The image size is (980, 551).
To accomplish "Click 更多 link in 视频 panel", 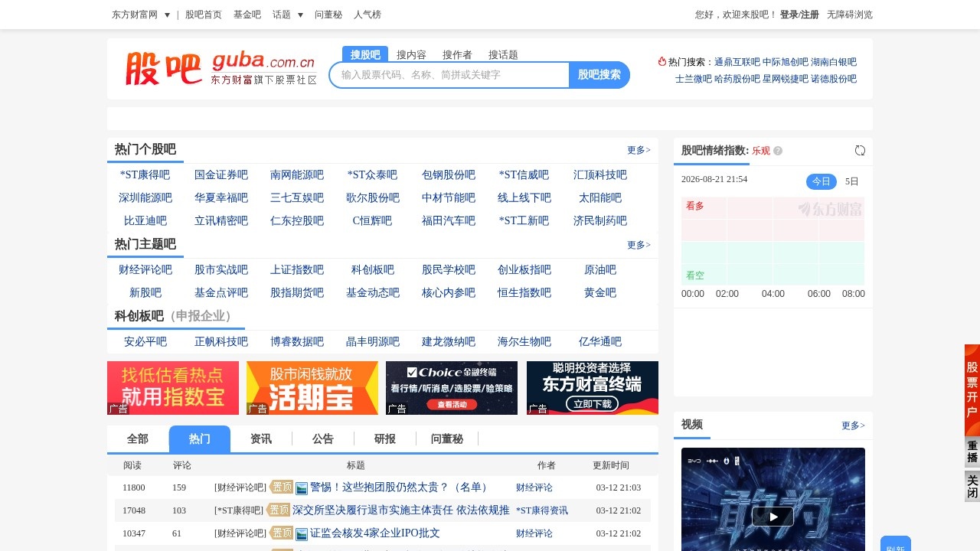I will coord(853,425).
